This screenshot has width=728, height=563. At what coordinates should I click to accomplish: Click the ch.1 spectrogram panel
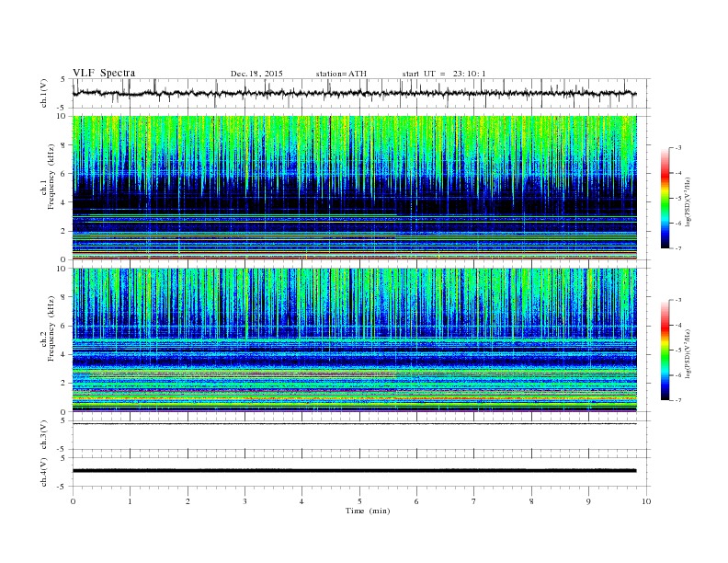[x=355, y=187]
